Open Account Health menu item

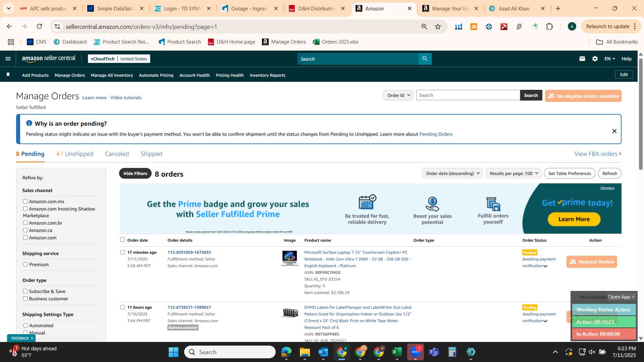(x=195, y=75)
